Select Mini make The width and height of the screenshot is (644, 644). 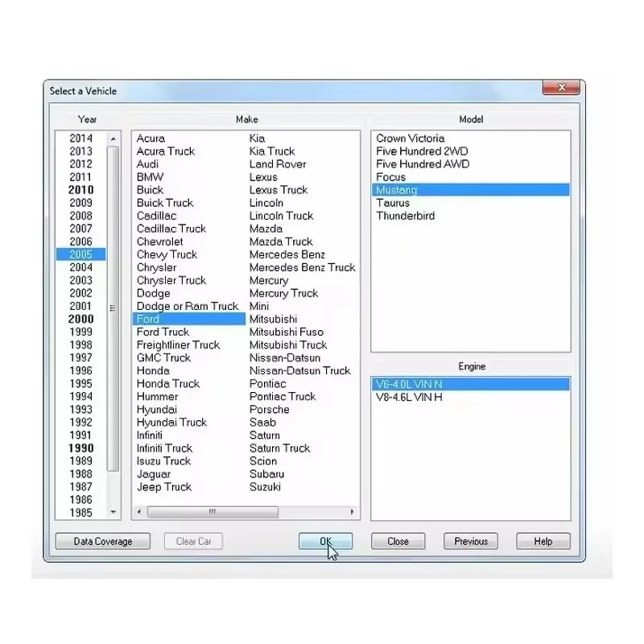(x=258, y=306)
